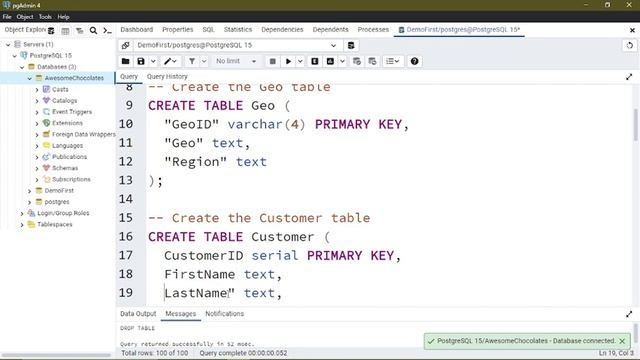Screen dimensions: 640x360
Task: Click the Help question mark icon
Action: click(x=414, y=61)
